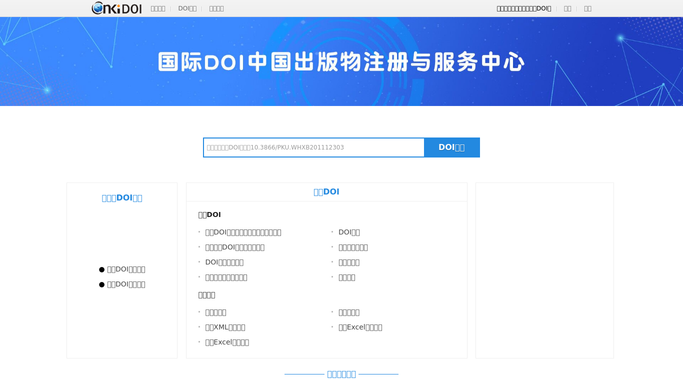
Task: Open the longest DOI link in the center list
Action: pyautogui.click(x=243, y=232)
